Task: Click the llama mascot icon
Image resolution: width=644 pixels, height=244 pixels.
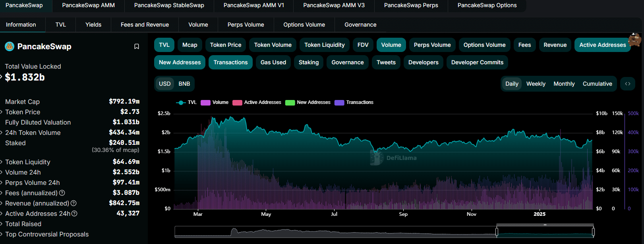Action: pyautogui.click(x=635, y=40)
